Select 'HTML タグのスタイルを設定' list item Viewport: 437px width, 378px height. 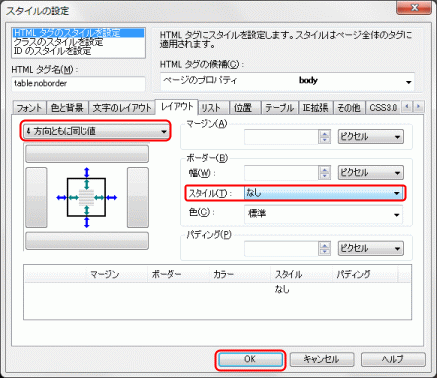point(78,33)
